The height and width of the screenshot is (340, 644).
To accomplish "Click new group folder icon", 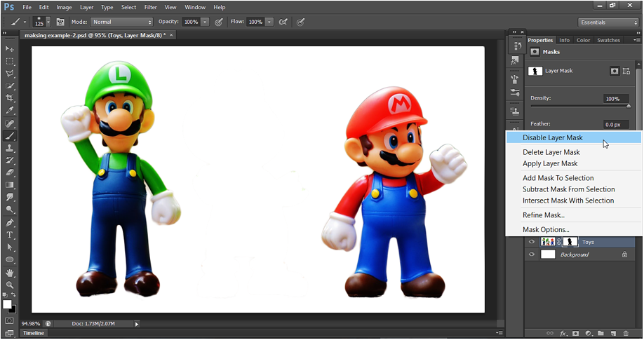I will coord(601,334).
